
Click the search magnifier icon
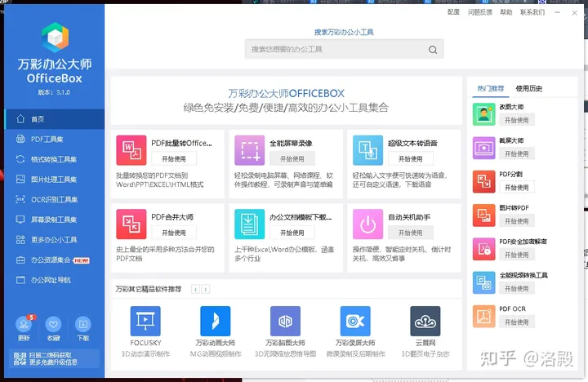(433, 50)
